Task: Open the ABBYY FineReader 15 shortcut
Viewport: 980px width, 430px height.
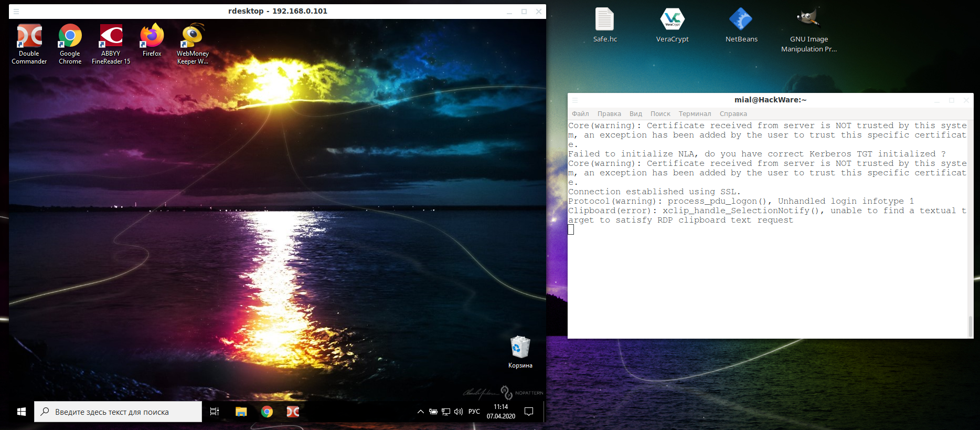Action: click(x=111, y=37)
